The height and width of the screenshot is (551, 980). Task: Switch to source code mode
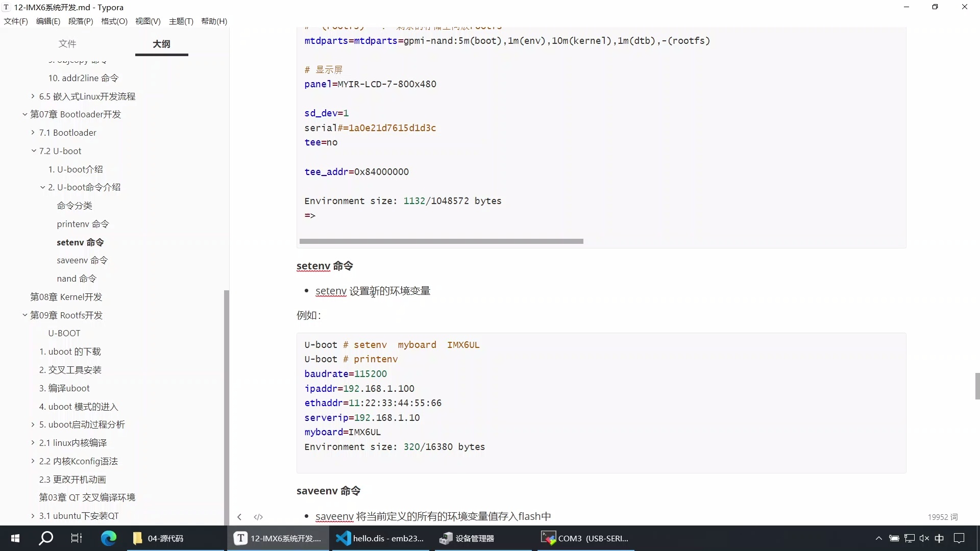pyautogui.click(x=258, y=517)
